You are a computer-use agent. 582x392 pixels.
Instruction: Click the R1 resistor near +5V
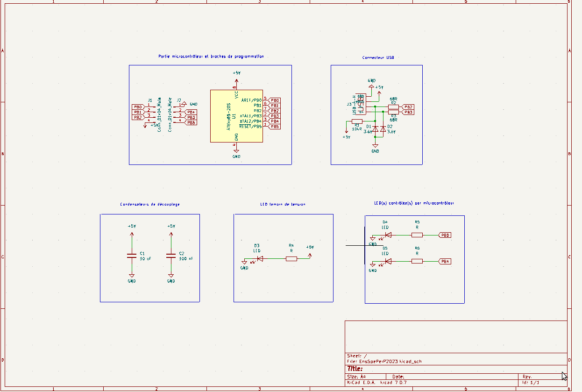tap(357, 121)
